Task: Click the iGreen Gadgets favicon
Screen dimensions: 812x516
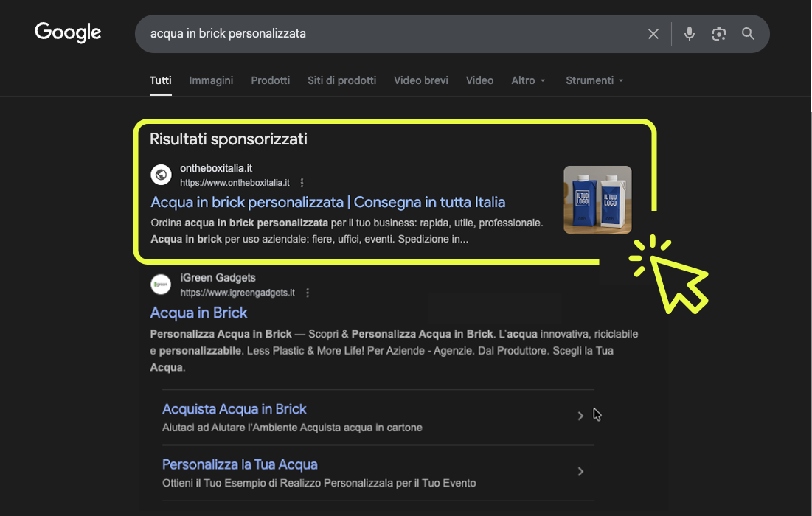Action: 161,285
